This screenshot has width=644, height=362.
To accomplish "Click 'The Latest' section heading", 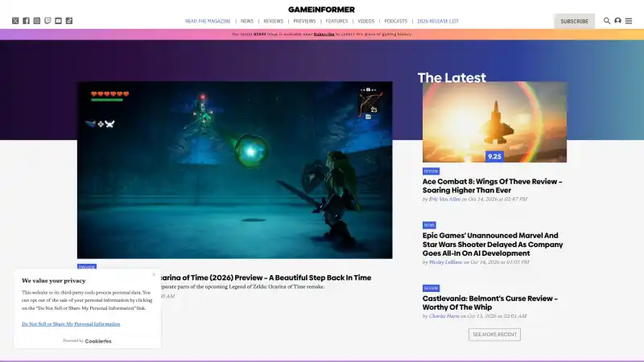I will (452, 77).
